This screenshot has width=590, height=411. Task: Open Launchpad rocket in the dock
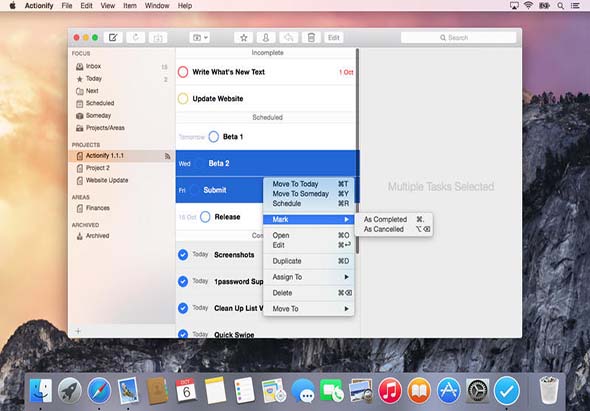pyautogui.click(x=70, y=390)
